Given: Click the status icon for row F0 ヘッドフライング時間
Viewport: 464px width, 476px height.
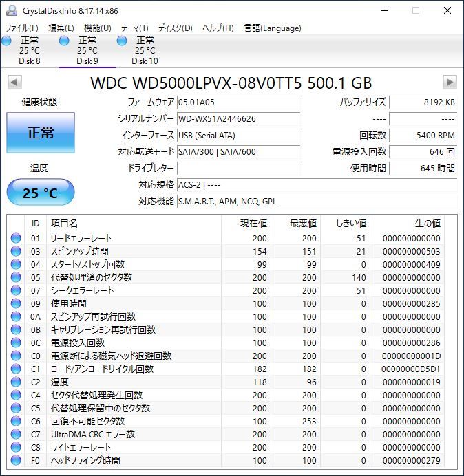Looking at the screenshot, I should (x=16, y=460).
